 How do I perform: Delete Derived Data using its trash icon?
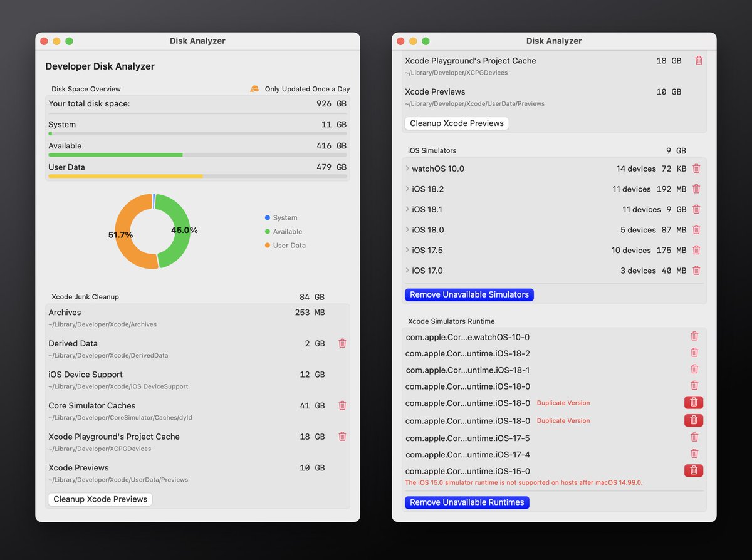(342, 343)
